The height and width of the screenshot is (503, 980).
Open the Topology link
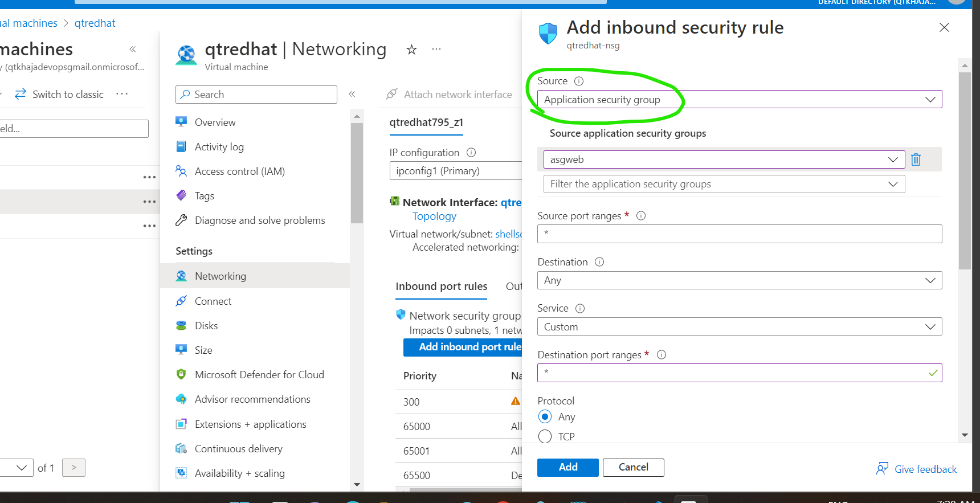tap(434, 216)
